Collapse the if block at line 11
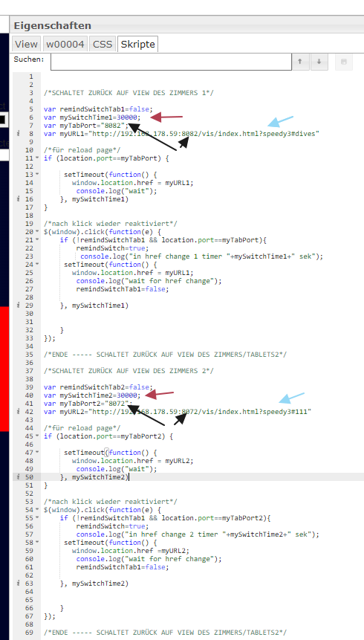Viewport: 364px width, 640px height. coord(38,158)
